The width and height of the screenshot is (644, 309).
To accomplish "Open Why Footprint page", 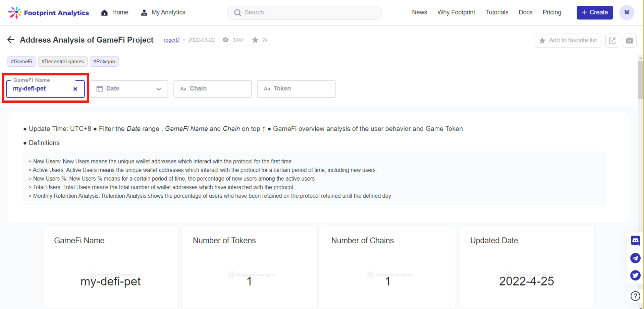I will (x=456, y=12).
